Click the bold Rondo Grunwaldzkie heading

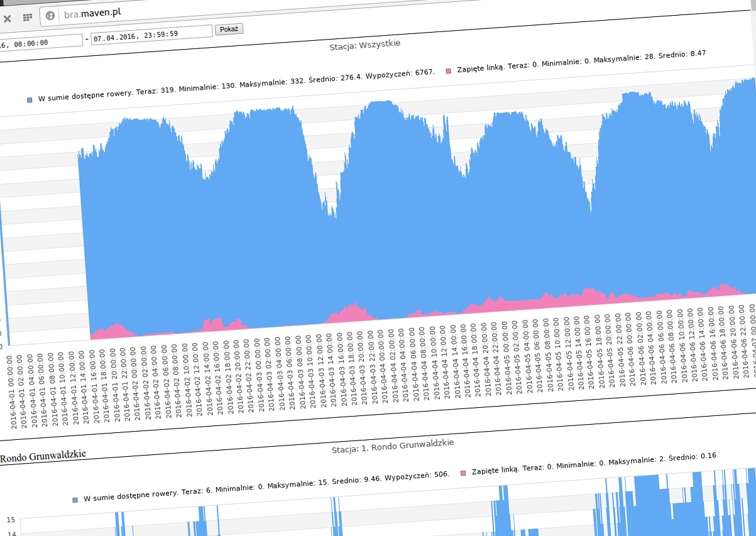43,457
